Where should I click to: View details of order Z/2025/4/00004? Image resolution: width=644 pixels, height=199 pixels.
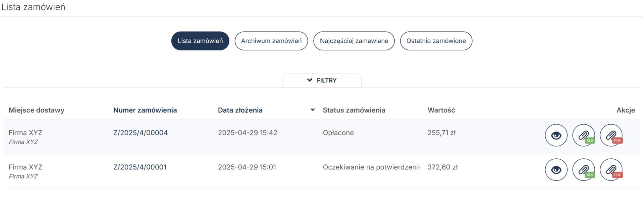click(x=556, y=135)
